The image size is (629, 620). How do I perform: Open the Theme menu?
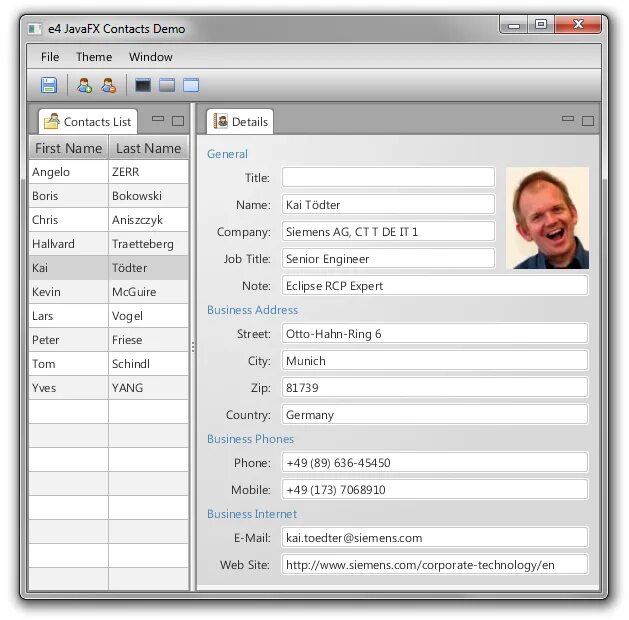(x=94, y=57)
